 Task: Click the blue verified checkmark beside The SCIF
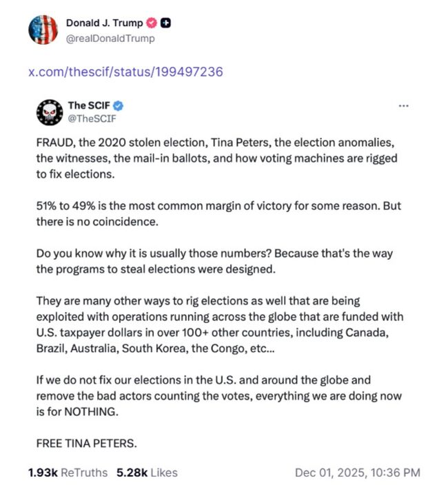tap(118, 105)
